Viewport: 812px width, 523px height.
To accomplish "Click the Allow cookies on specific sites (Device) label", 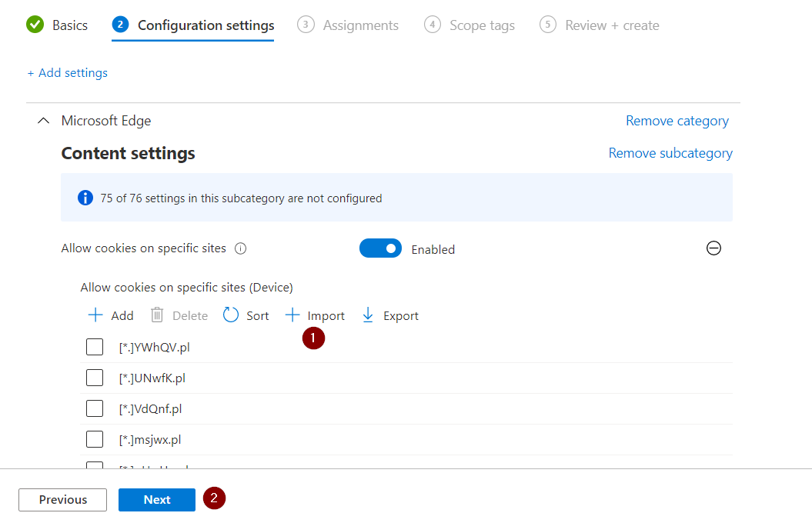I will [x=186, y=287].
